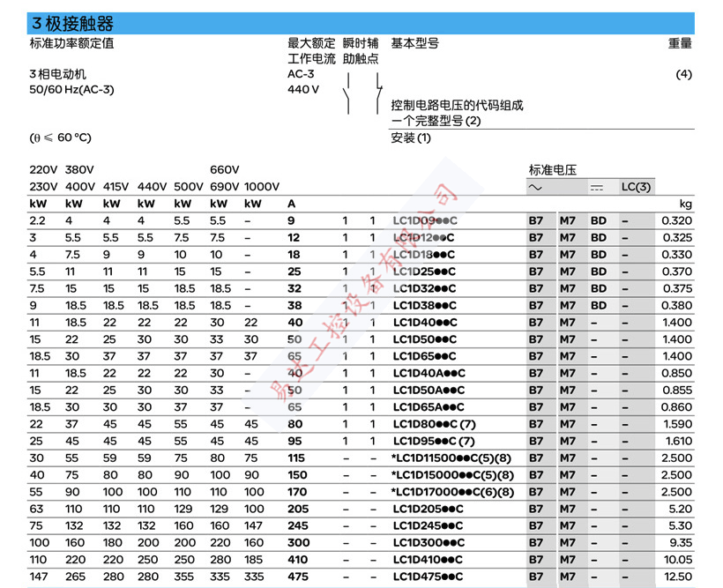
Task: Click model "*LC1D17000●●C(6)(8)"
Action: [x=452, y=493]
